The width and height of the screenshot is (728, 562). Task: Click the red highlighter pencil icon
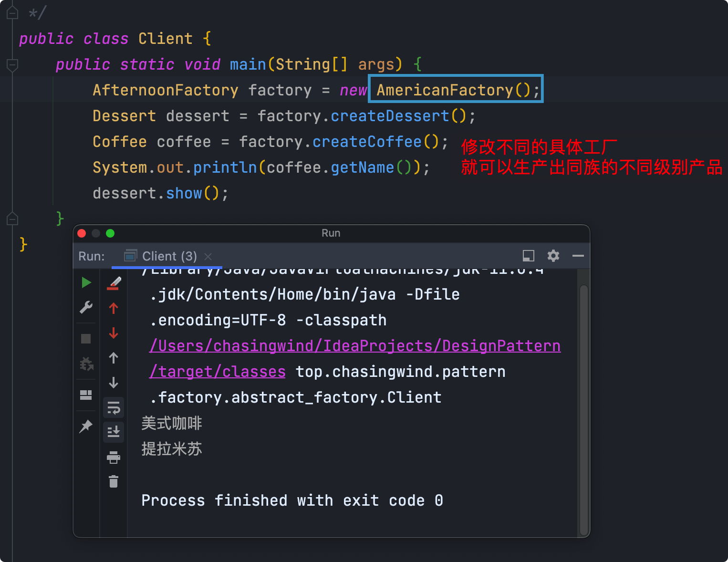pos(114,283)
